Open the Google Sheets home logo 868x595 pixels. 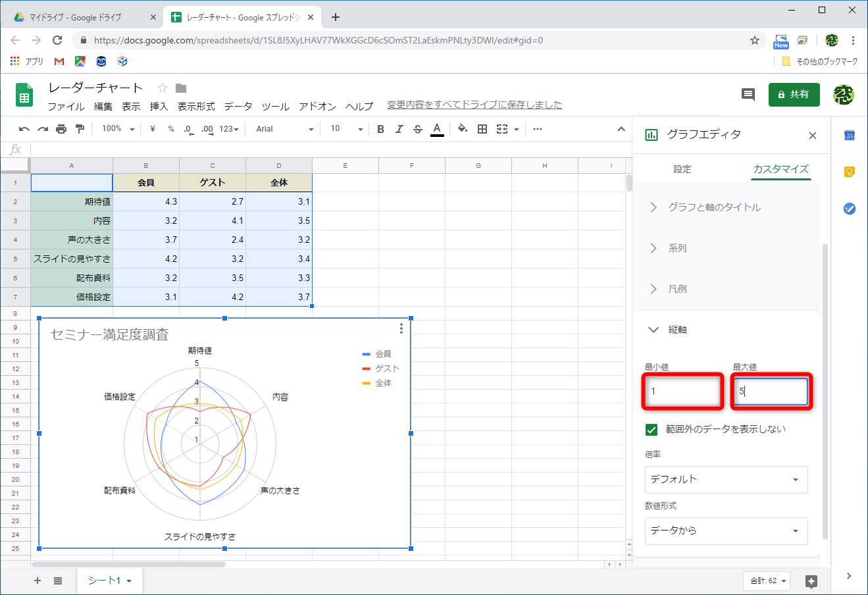pos(24,95)
